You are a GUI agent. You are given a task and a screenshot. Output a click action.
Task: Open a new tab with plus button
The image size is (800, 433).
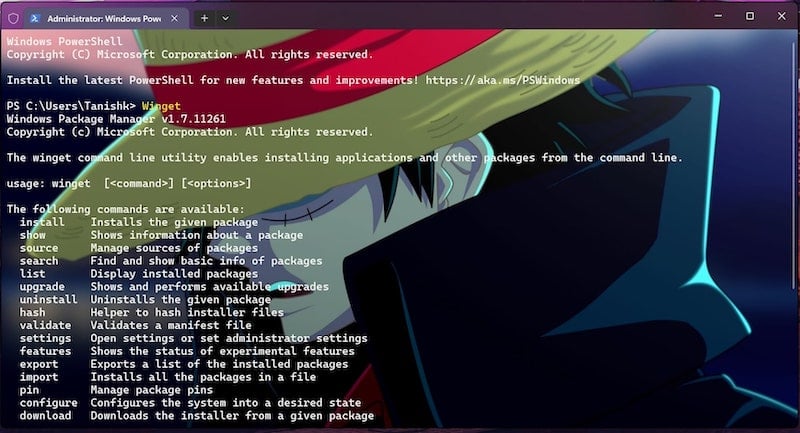coord(204,18)
